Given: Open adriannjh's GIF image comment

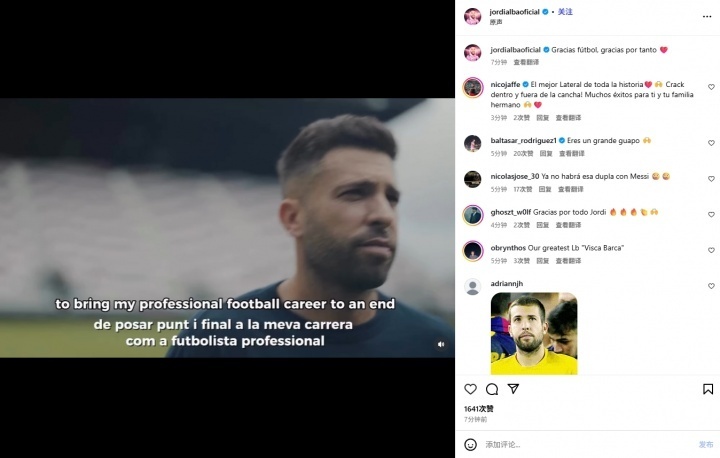Looking at the screenshot, I should [534, 334].
